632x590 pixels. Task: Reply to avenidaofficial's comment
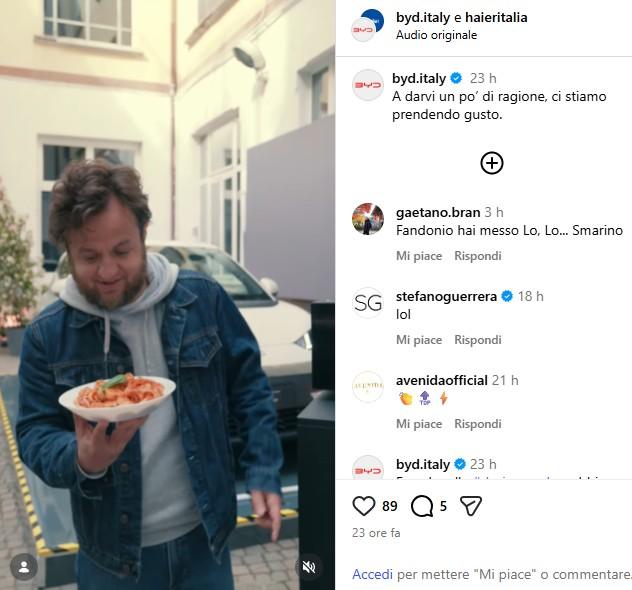[x=478, y=424]
